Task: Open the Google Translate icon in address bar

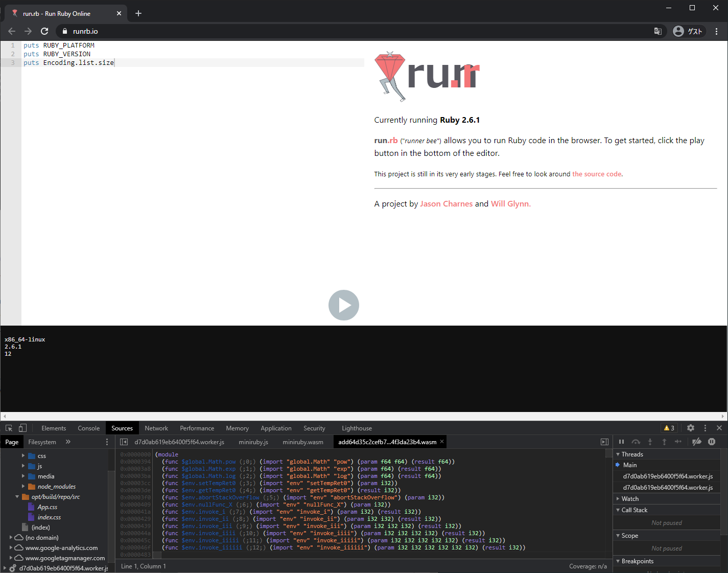Action: pos(658,31)
